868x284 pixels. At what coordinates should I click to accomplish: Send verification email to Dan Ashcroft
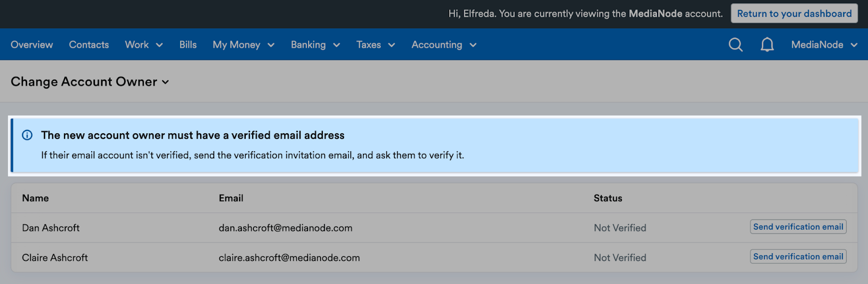[798, 227]
